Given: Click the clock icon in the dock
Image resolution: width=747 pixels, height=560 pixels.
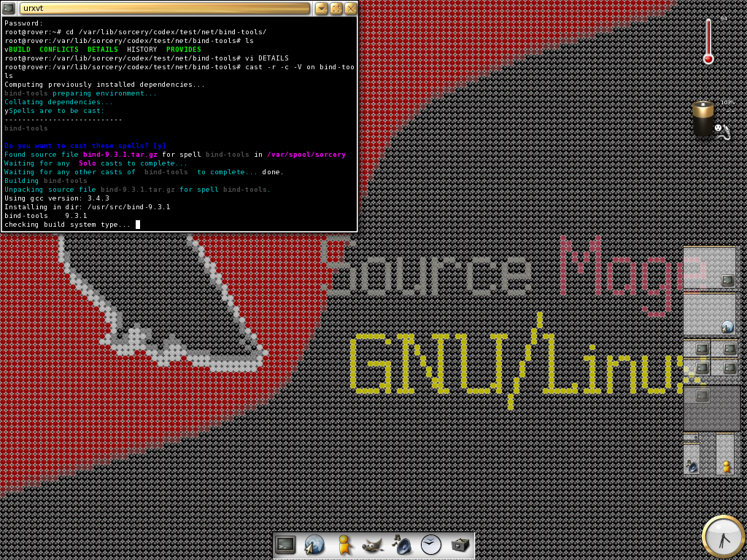Looking at the screenshot, I should coord(431,545).
